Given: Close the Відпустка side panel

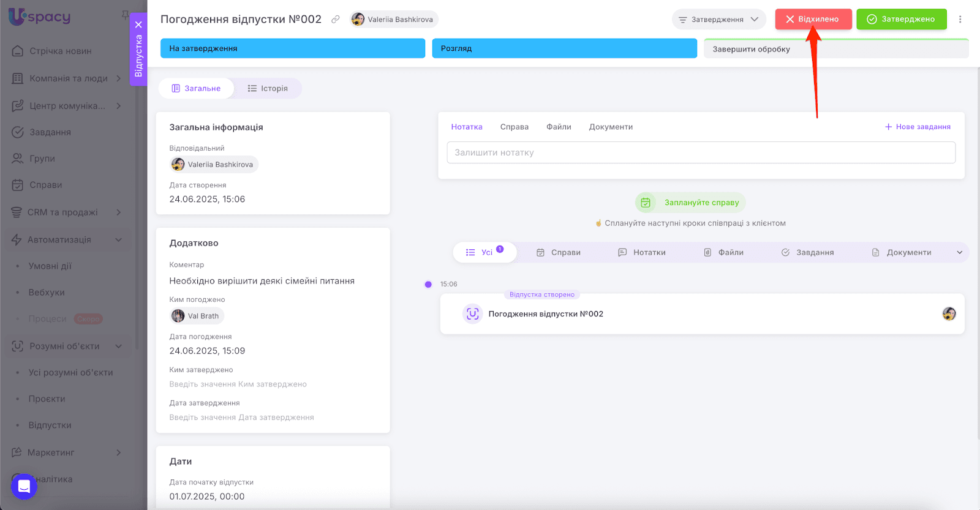Looking at the screenshot, I should [138, 25].
